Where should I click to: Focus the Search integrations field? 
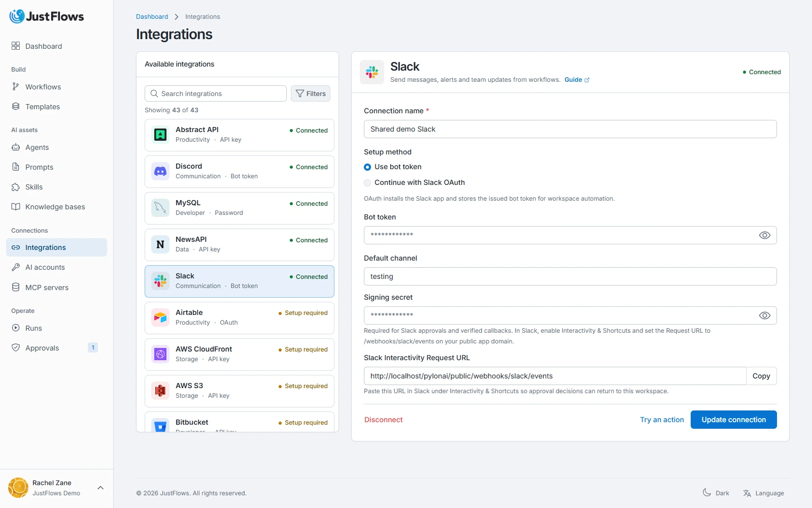pos(216,93)
